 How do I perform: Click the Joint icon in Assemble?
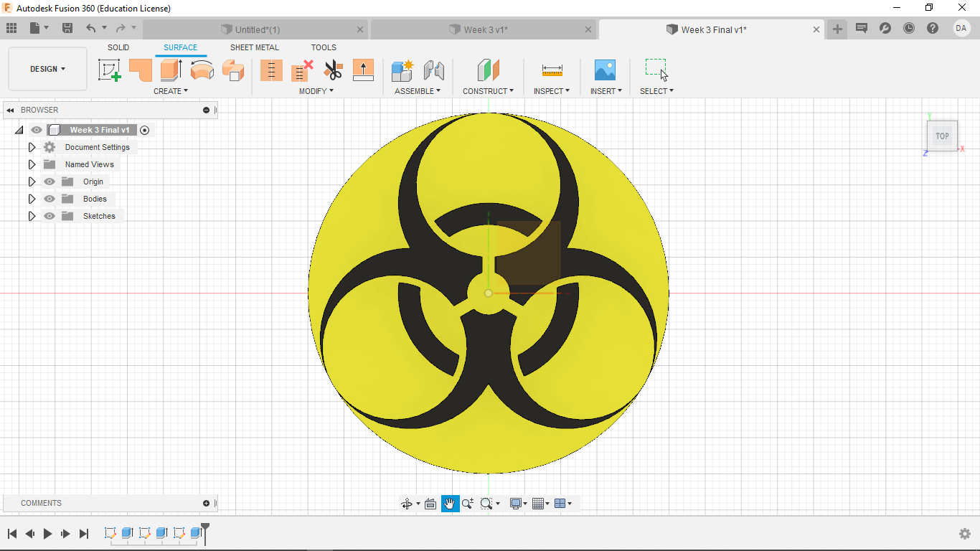tap(433, 70)
